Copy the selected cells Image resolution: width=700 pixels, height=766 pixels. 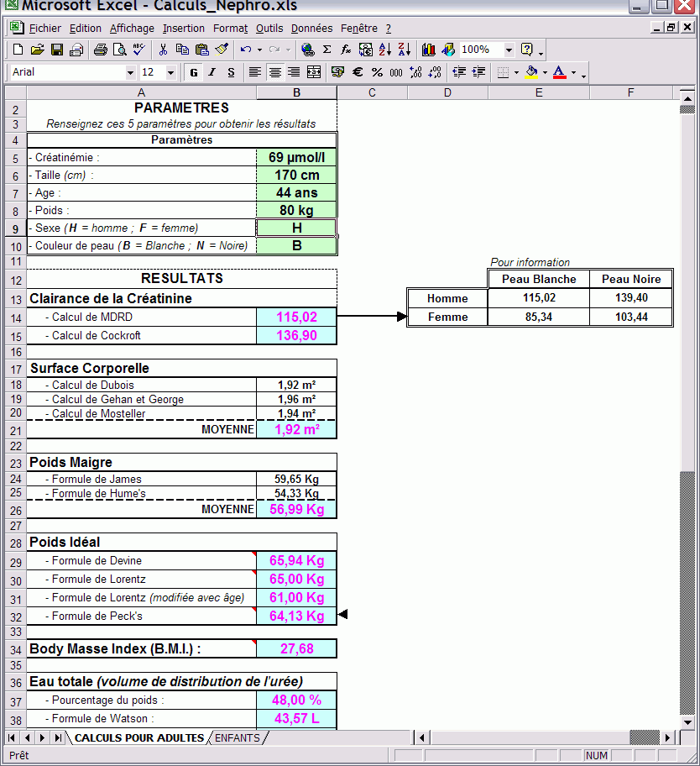(182, 50)
